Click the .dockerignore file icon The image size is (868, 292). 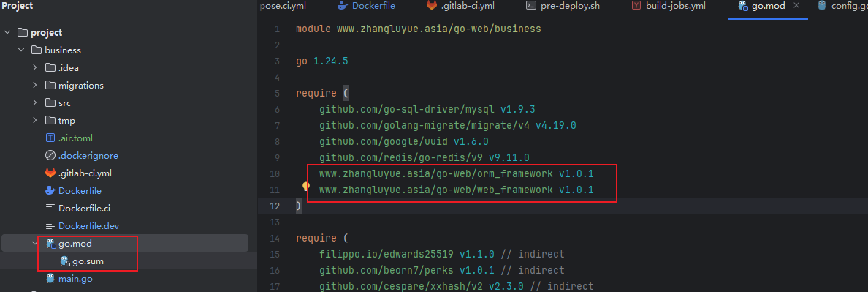[50, 156]
